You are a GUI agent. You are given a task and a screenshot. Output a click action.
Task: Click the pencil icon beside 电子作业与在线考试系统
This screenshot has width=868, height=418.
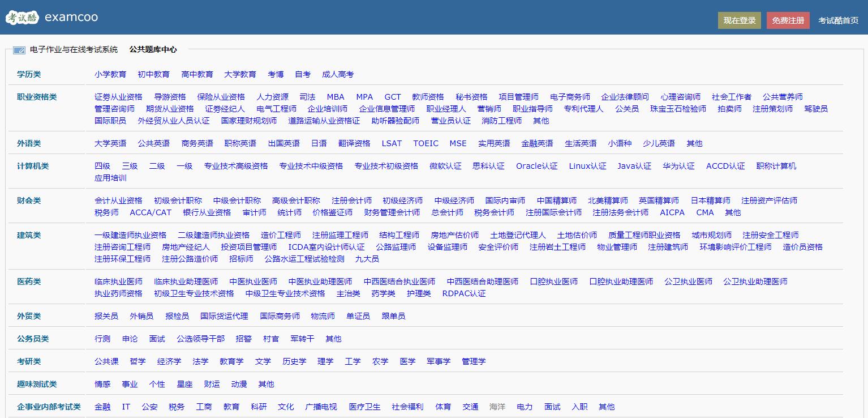pyautogui.click(x=19, y=49)
